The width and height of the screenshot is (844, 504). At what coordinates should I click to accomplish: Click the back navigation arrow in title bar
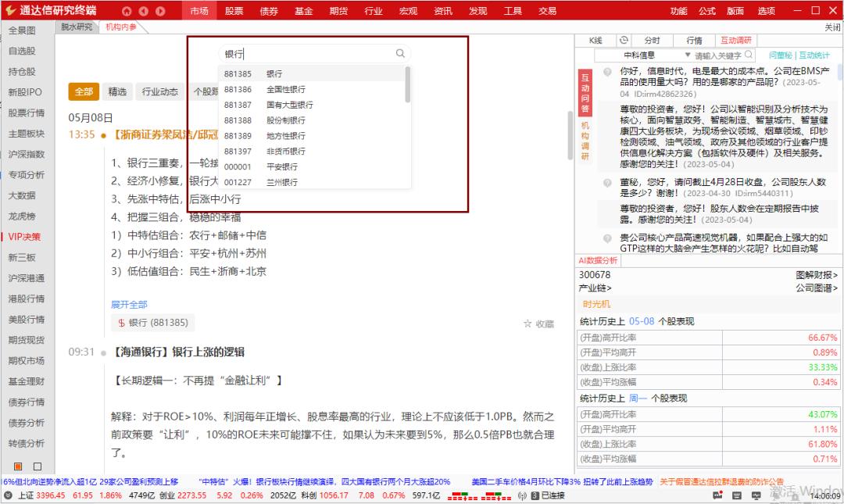[x=142, y=11]
